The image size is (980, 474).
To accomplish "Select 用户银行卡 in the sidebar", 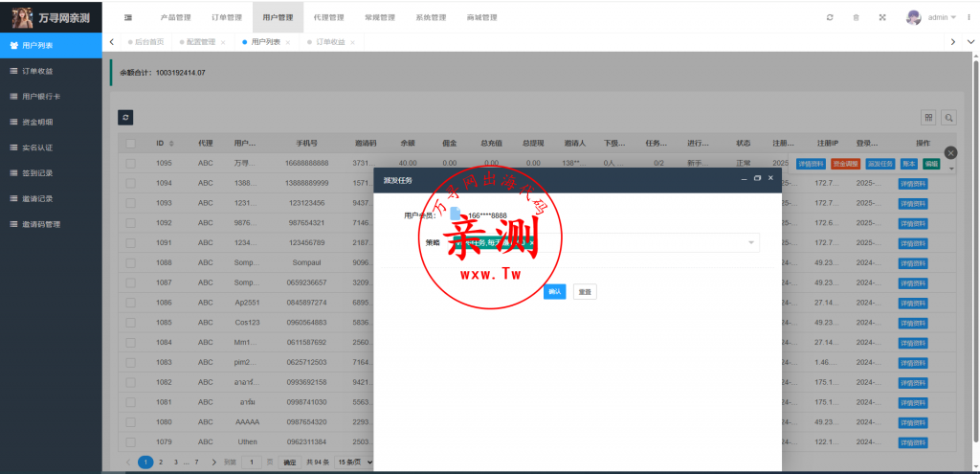I will [51, 97].
